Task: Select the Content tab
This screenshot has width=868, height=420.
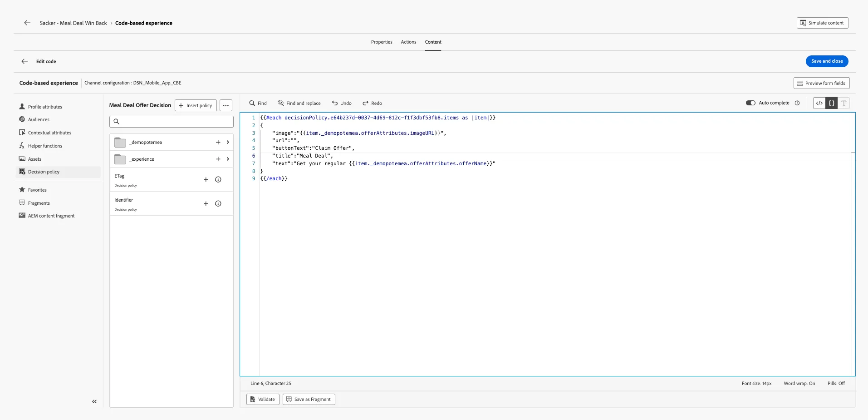Action: coord(433,42)
